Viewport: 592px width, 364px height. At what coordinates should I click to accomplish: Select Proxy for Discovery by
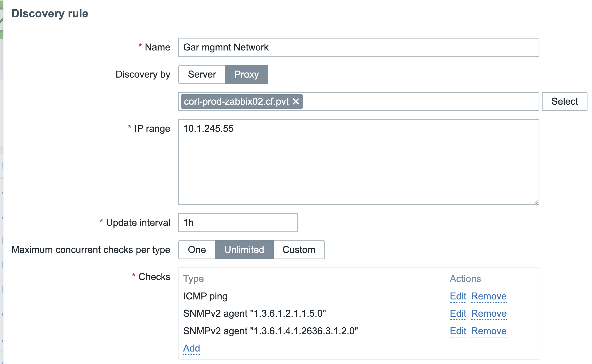coord(246,74)
